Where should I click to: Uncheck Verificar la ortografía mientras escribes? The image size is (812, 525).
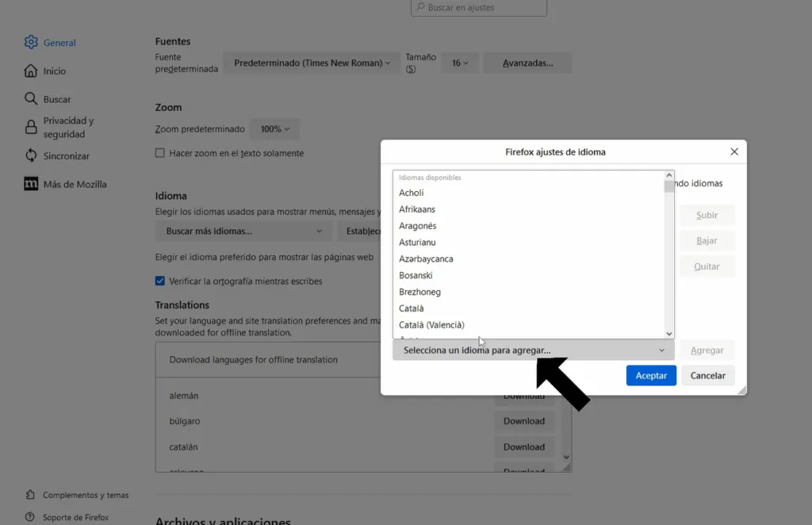[x=160, y=281]
